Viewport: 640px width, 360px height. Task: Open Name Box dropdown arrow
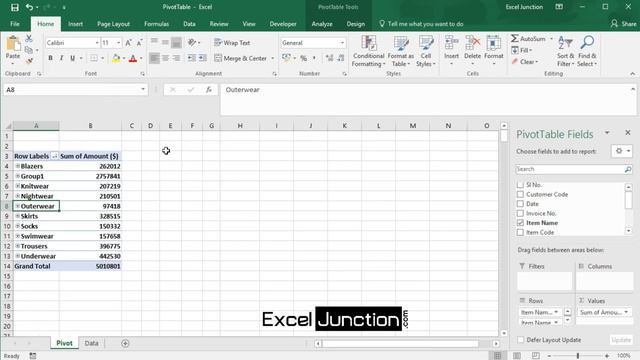[x=143, y=89]
